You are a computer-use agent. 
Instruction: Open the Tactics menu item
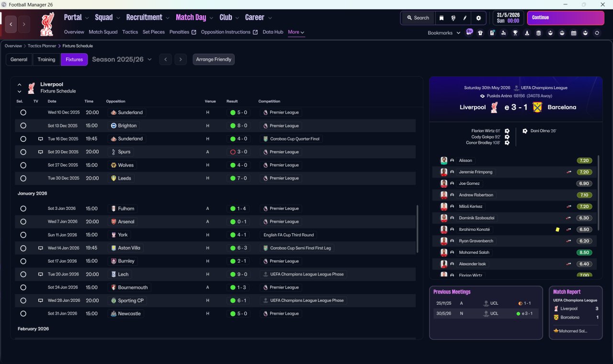[130, 32]
